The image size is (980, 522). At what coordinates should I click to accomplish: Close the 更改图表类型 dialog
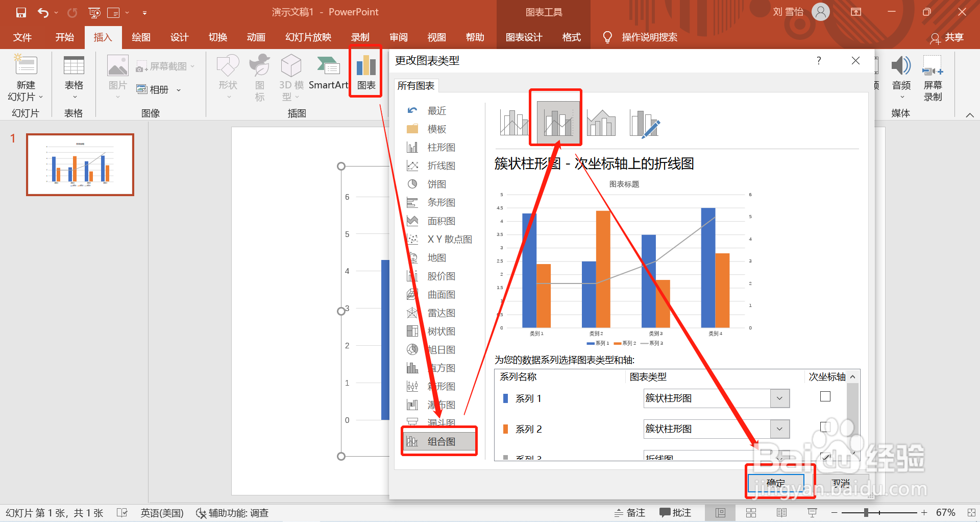tap(855, 60)
